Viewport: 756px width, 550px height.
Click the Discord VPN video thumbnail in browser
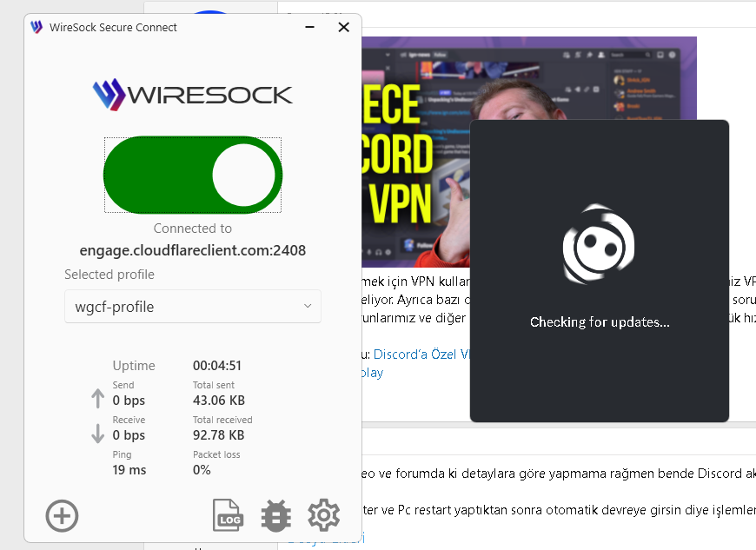point(415,152)
